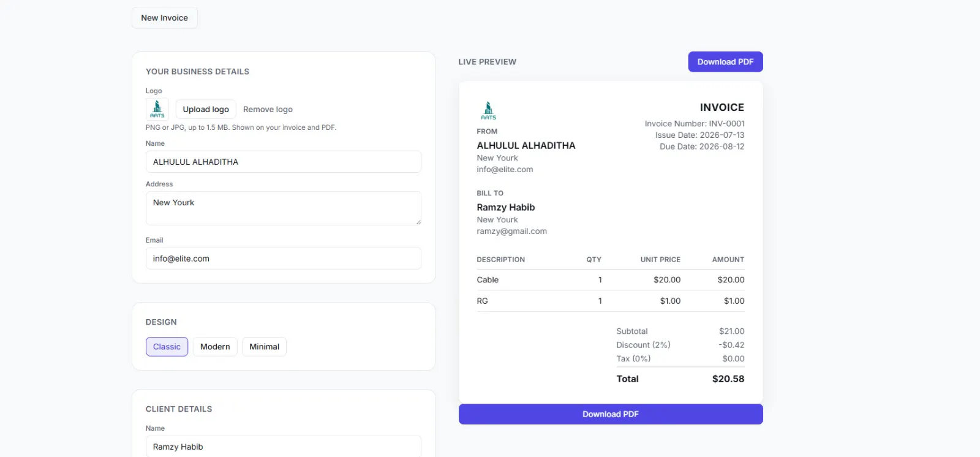Click the $1.00 amount in RG row
Image resolution: width=980 pixels, height=457 pixels.
[x=734, y=301]
